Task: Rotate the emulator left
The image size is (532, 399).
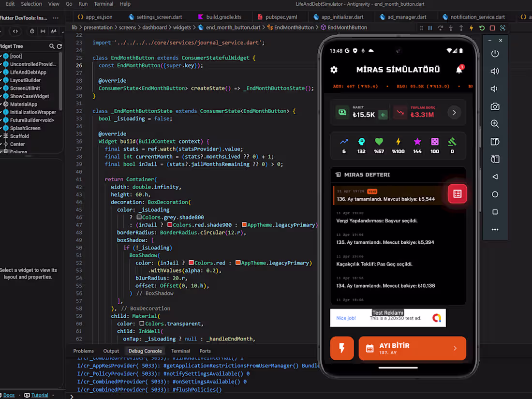Action: pyautogui.click(x=495, y=142)
